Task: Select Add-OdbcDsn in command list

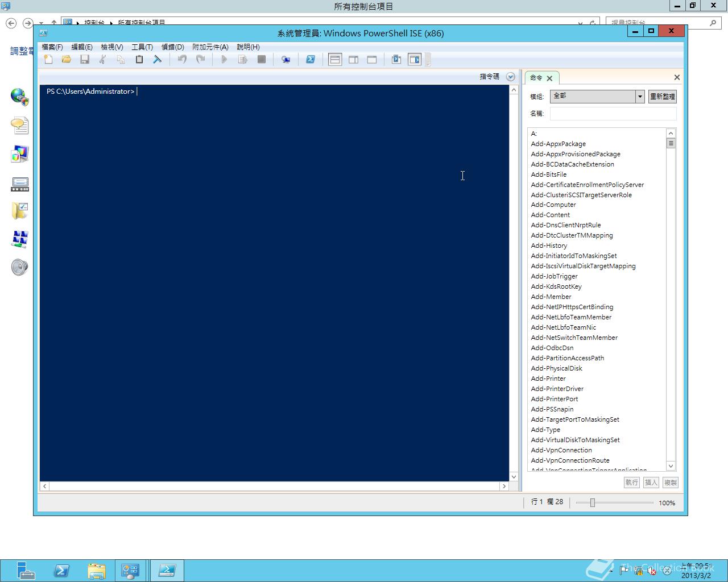Action: coord(552,348)
